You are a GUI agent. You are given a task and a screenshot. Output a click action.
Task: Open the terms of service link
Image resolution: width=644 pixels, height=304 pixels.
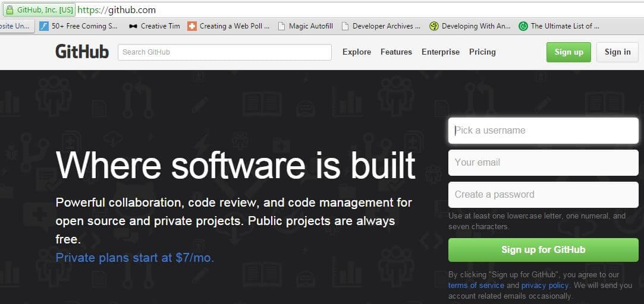click(476, 285)
